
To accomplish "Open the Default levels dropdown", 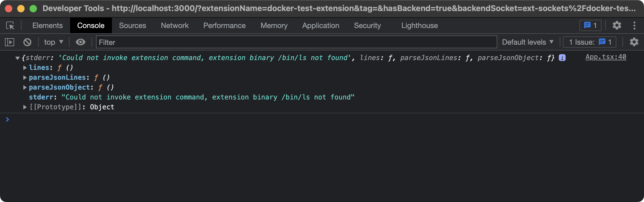I will click(527, 42).
